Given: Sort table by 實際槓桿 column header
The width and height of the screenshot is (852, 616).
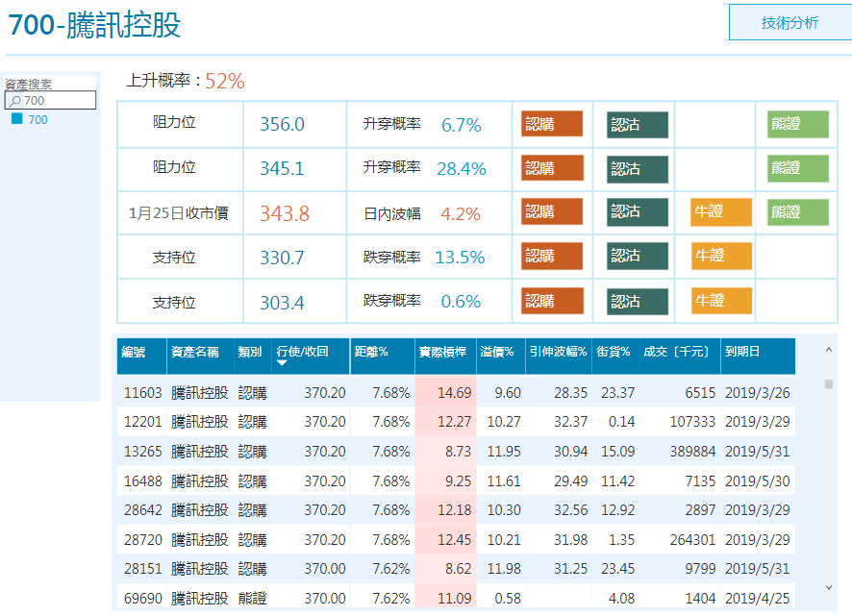Looking at the screenshot, I should tap(445, 357).
